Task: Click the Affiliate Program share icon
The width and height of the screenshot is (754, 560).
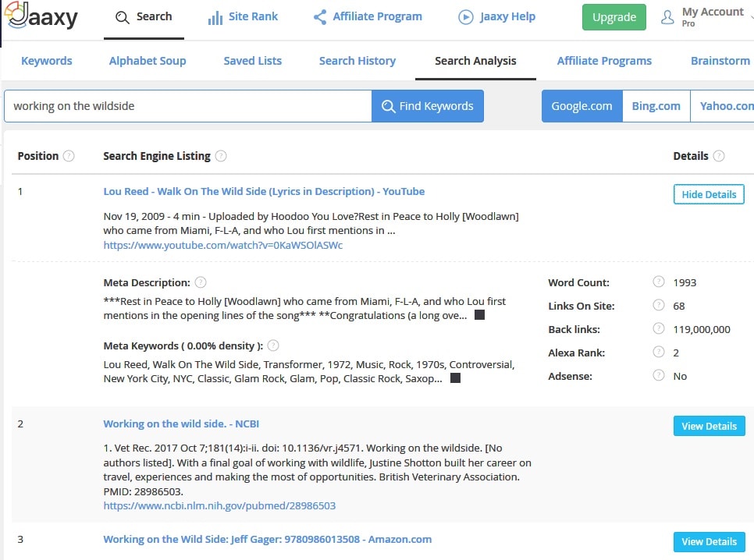Action: point(320,17)
